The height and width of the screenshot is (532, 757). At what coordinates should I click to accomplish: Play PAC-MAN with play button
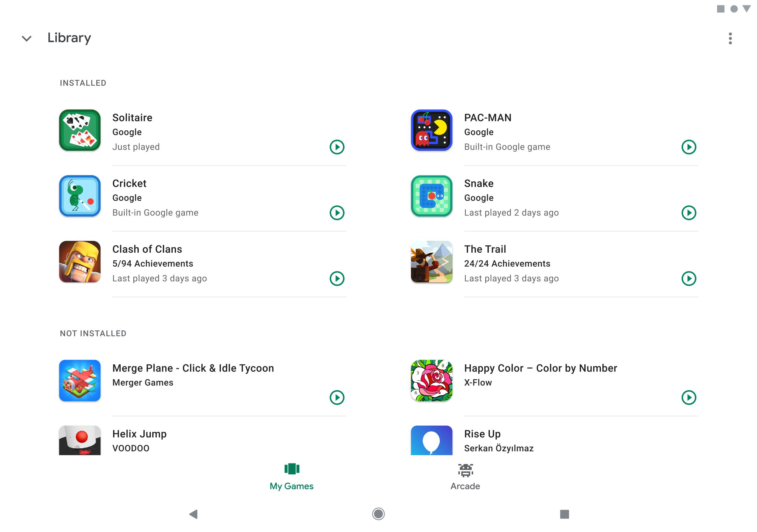(689, 147)
